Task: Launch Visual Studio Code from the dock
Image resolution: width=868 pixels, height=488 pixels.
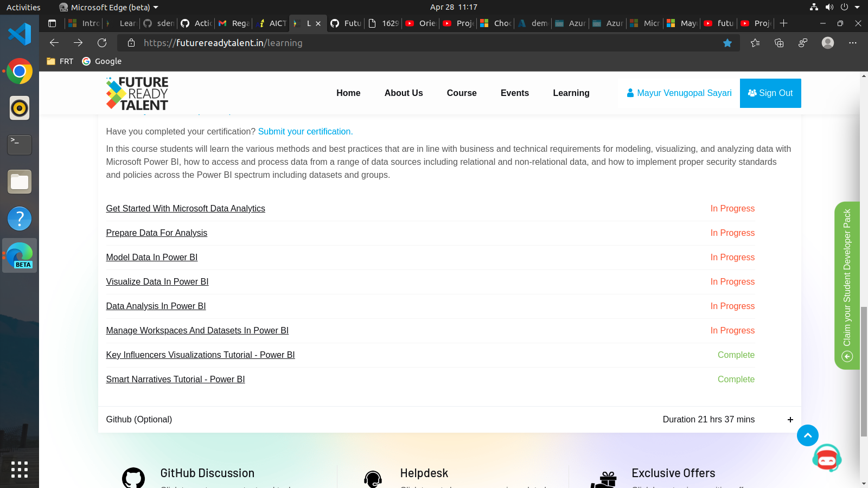Action: pos(20,34)
